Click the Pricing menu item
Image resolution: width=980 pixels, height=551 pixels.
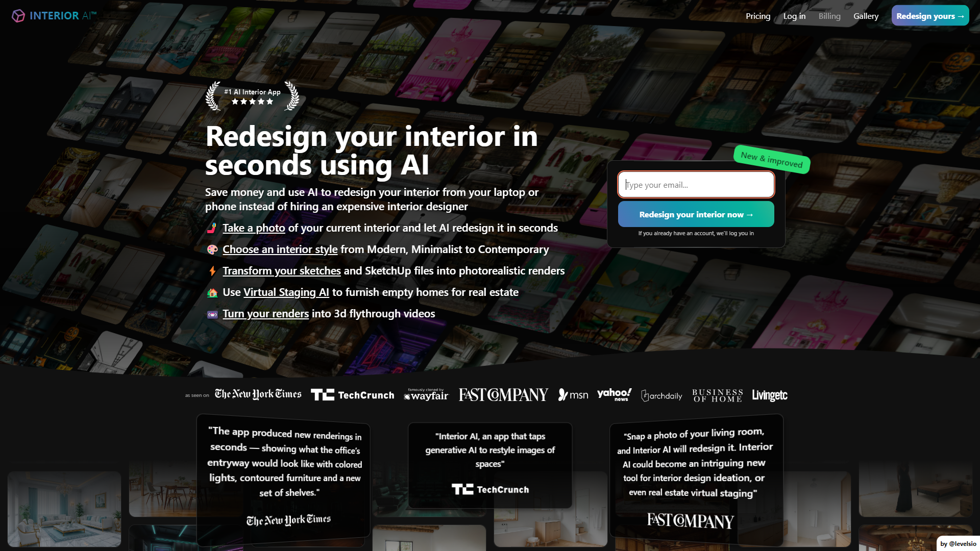tap(758, 16)
